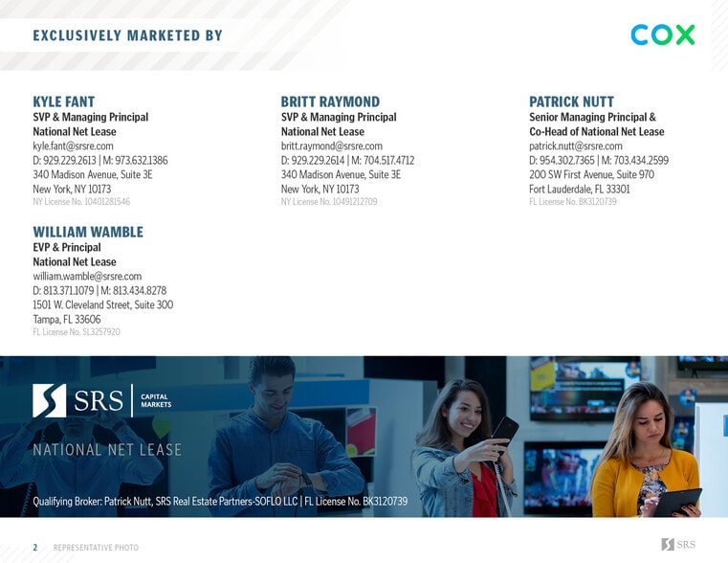Select the William Wamble name heading

(88, 232)
